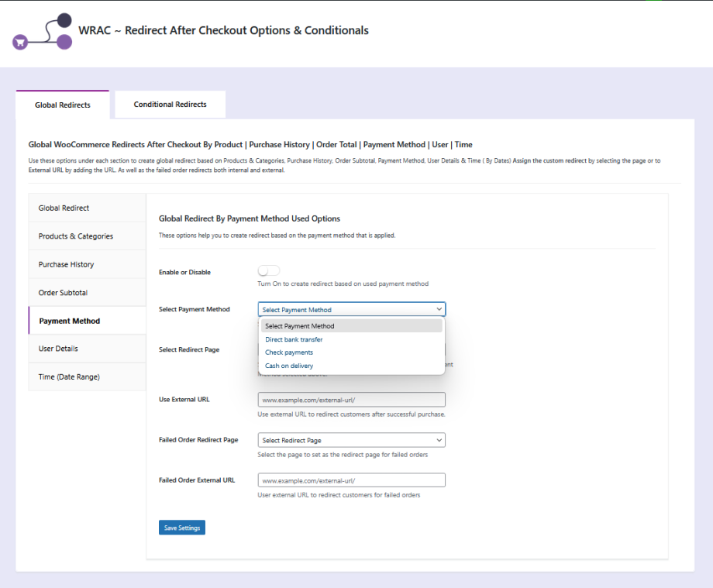The width and height of the screenshot is (713, 588).
Task: Go to Purchase History section
Action: (x=88, y=264)
